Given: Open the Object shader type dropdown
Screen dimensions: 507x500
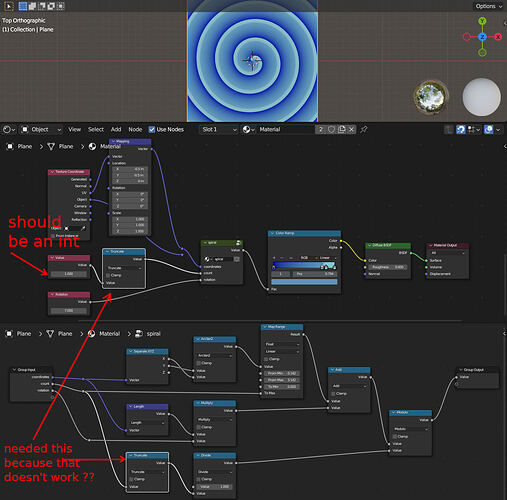Looking at the screenshot, I should [x=41, y=129].
